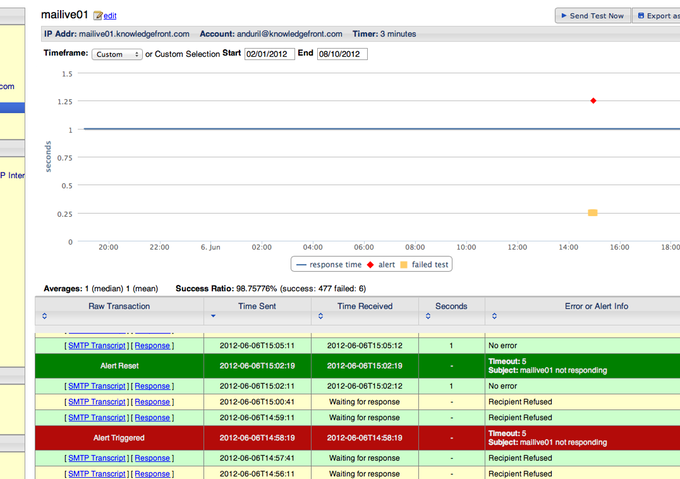
Task: Open SMTP Transcript for the 15:05:11 row
Action: pyautogui.click(x=97, y=345)
